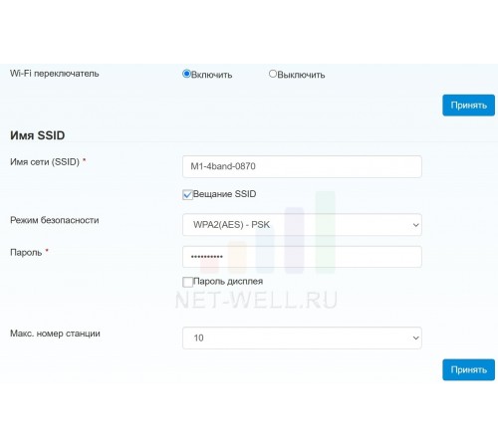Click the Принять button under the Wi-Fi switch
The height and width of the screenshot is (448, 498).
tap(468, 106)
